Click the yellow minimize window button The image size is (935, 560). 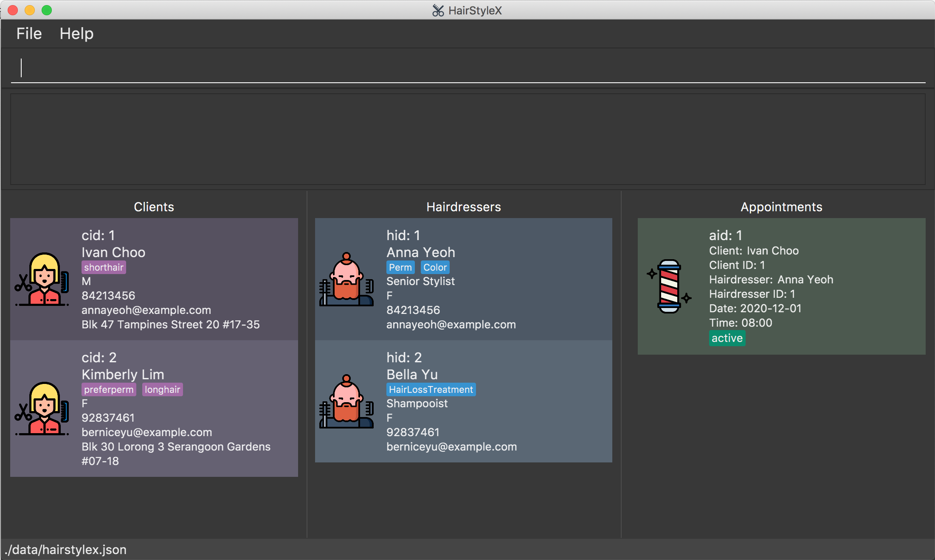click(x=30, y=10)
